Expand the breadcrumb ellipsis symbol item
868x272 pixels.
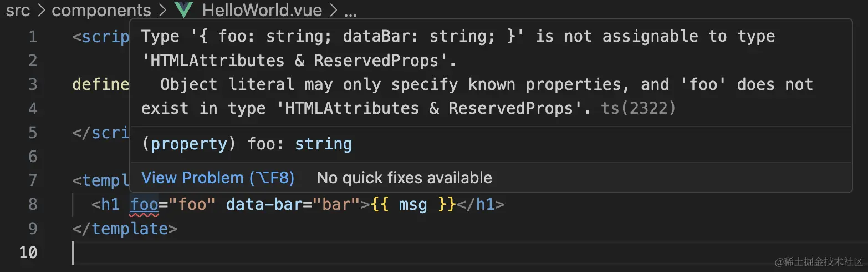[x=350, y=10]
